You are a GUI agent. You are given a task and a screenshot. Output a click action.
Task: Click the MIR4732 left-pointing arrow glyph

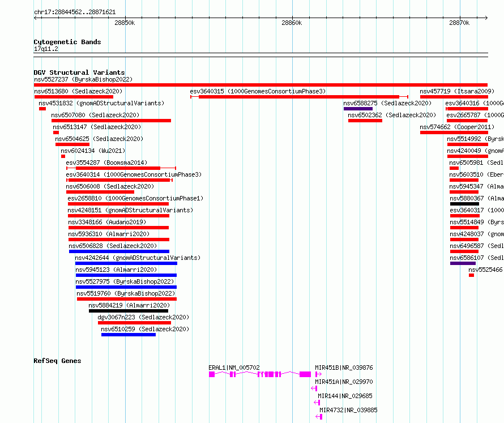(x=319, y=417)
